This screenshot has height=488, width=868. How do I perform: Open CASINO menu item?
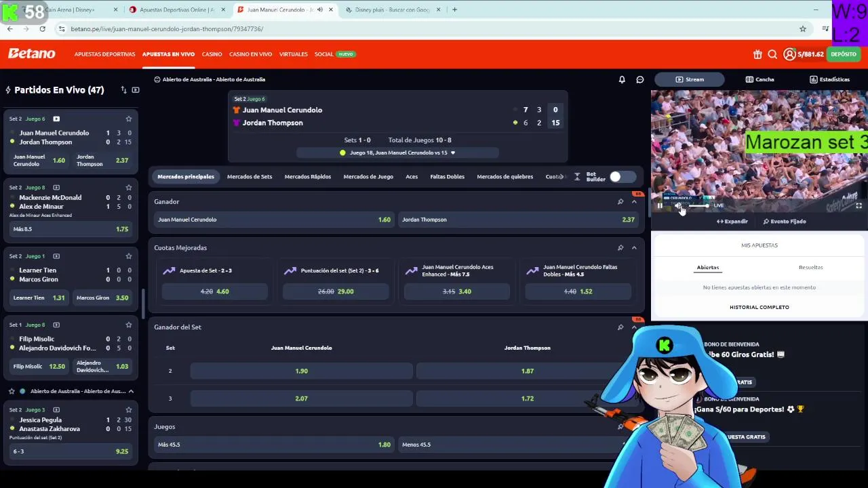tap(212, 54)
